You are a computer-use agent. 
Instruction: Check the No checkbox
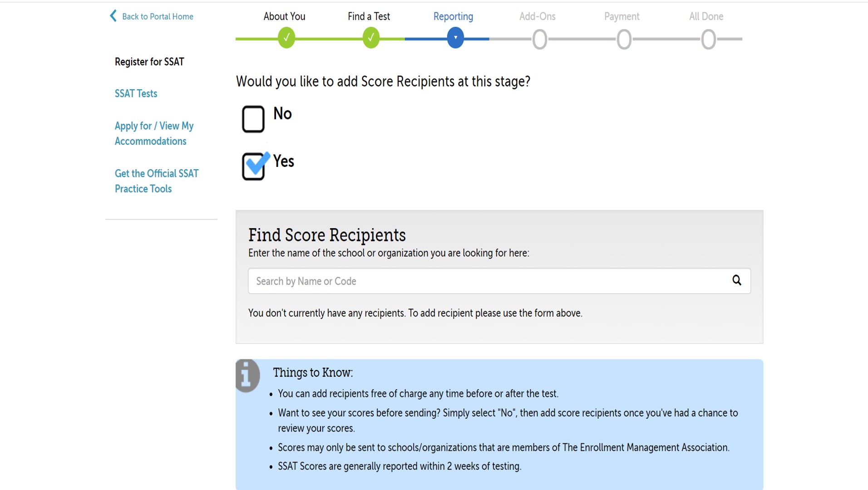pos(253,119)
